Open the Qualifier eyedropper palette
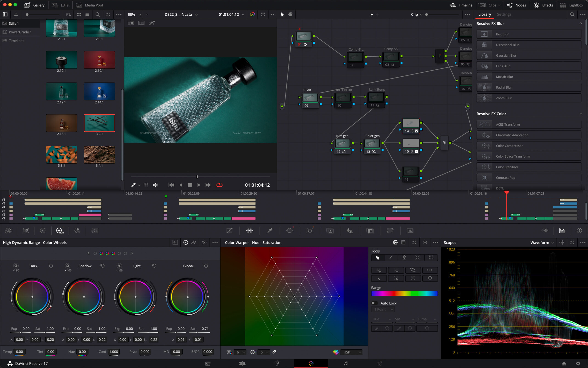The width and height of the screenshot is (588, 368). coord(270,230)
